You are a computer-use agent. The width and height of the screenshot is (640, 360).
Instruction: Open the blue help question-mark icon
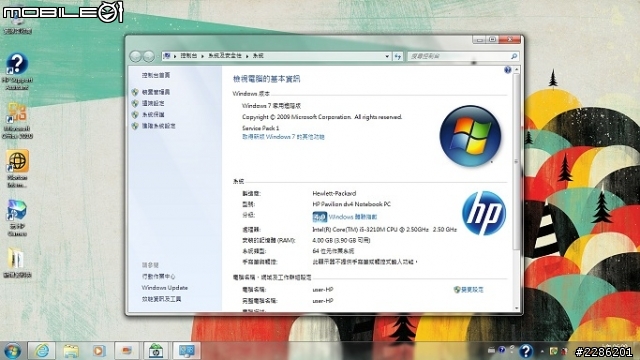(x=507, y=70)
